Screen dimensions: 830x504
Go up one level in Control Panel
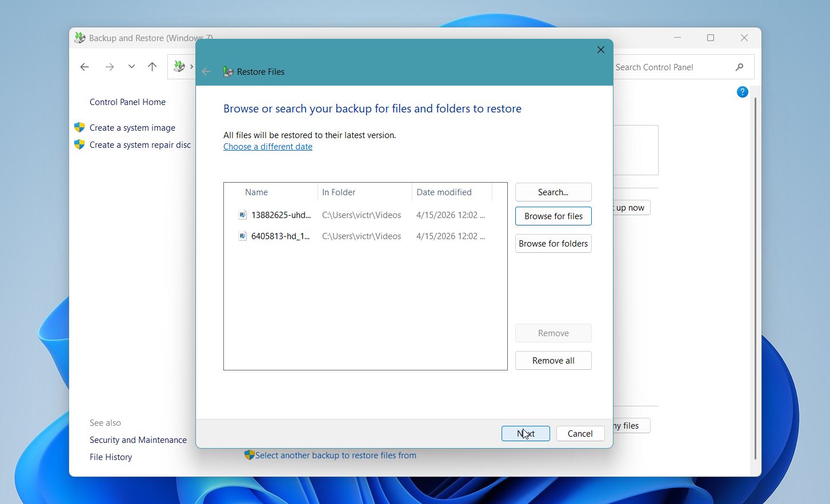point(152,67)
